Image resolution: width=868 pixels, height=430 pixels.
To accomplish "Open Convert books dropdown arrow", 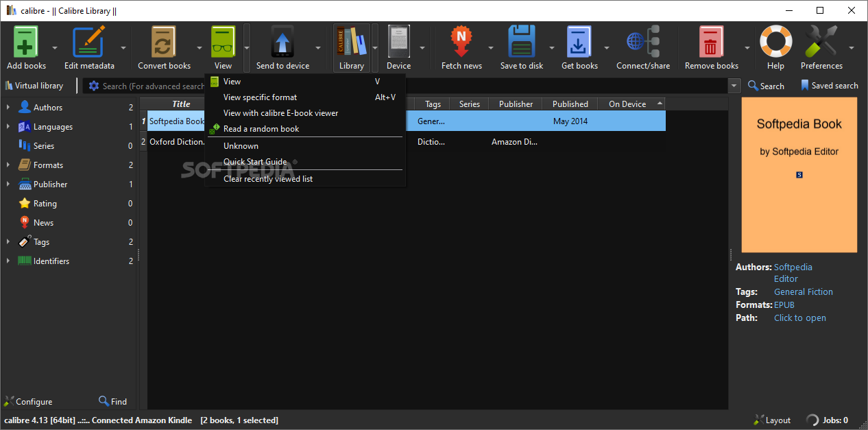I will click(x=200, y=48).
